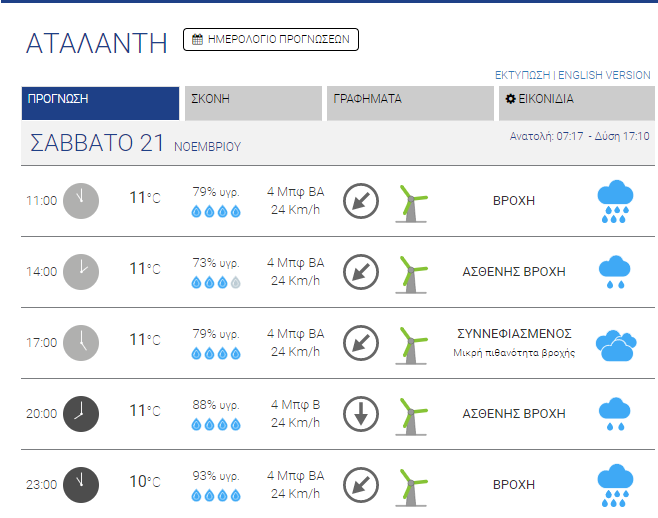Switch to the ΣΚΟΝΗ tab
658x518 pixels.
tap(253, 103)
